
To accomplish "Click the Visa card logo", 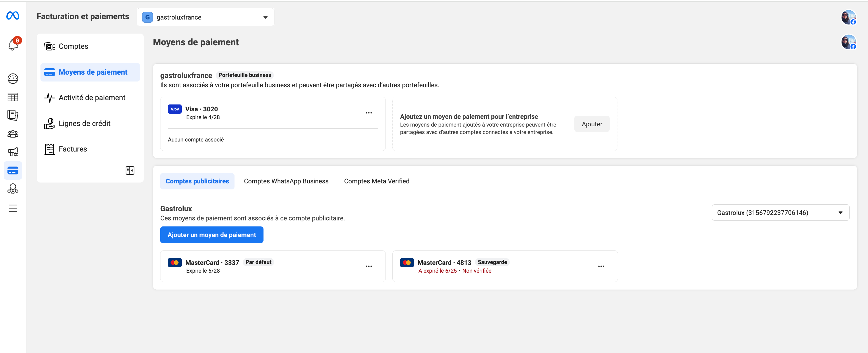I will coord(175,109).
